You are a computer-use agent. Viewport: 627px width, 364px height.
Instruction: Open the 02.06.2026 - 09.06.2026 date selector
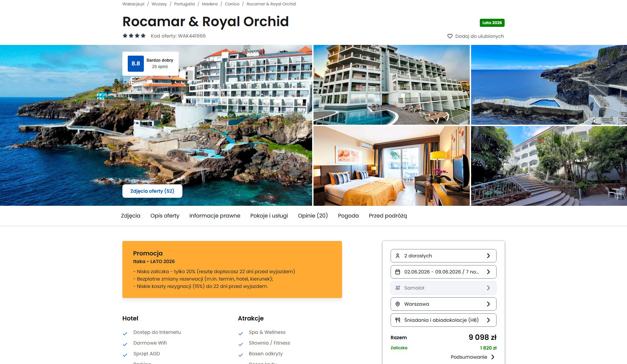tap(443, 272)
